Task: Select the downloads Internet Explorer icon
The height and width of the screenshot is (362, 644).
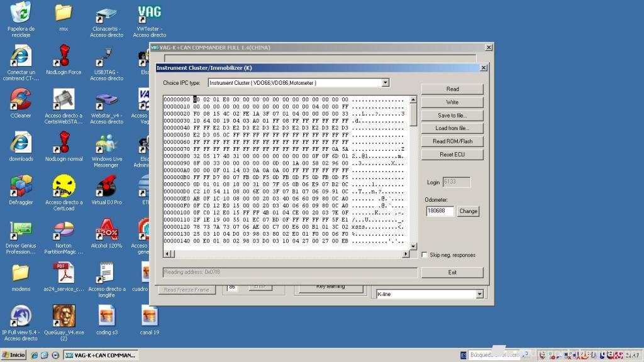Action: coord(21,143)
